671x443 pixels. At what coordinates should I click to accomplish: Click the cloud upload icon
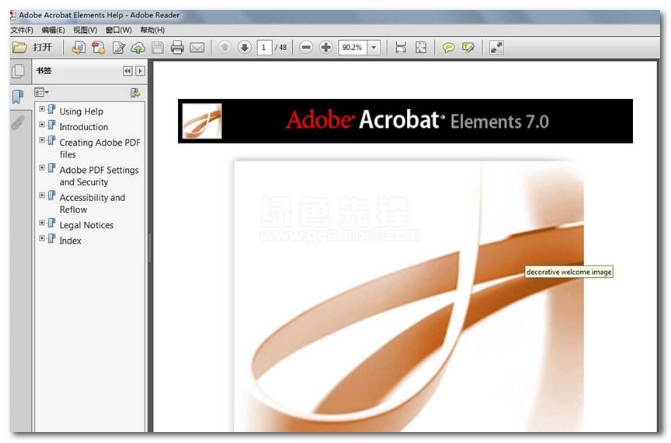coord(138,48)
